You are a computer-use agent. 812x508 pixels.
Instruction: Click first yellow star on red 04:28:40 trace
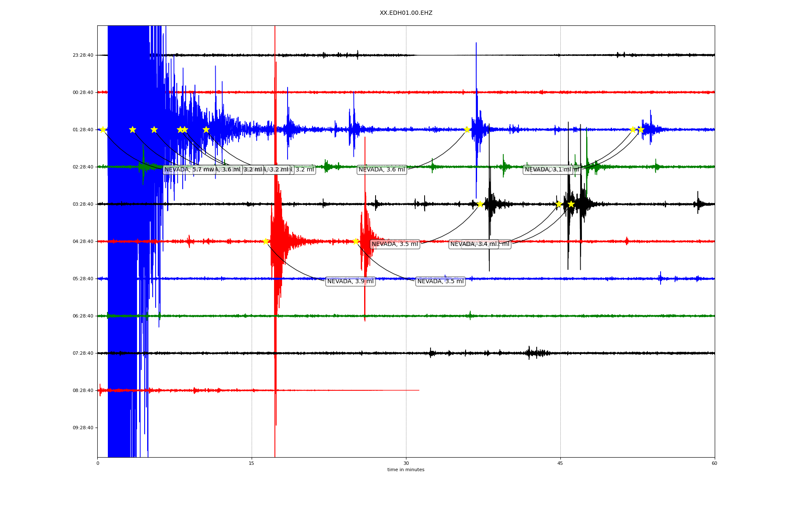click(266, 241)
